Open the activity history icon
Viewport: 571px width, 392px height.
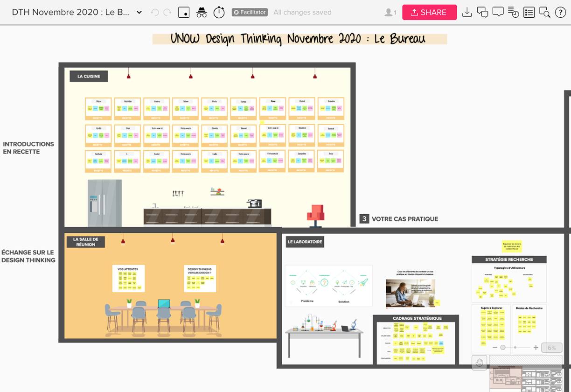[513, 13]
